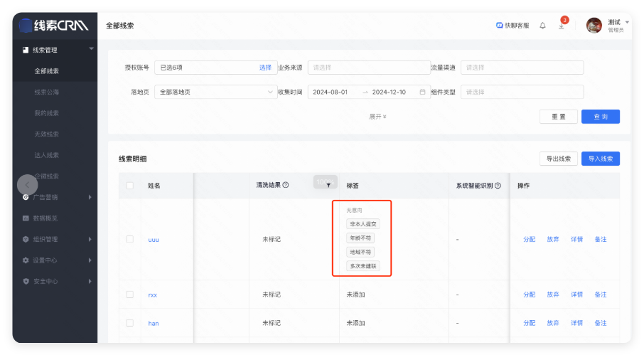This screenshot has width=644, height=355.
Task: Expand the 组织管理 submenu arrow
Action: click(x=90, y=239)
